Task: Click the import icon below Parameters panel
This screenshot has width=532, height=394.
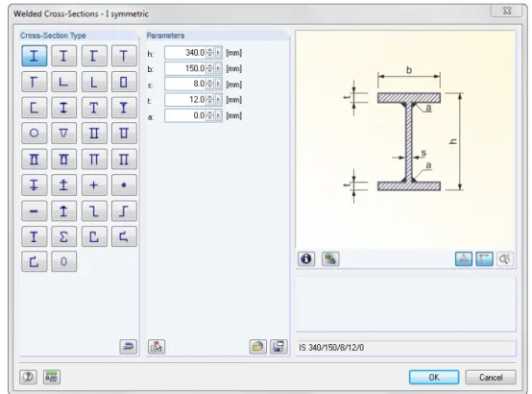Action: (x=157, y=347)
